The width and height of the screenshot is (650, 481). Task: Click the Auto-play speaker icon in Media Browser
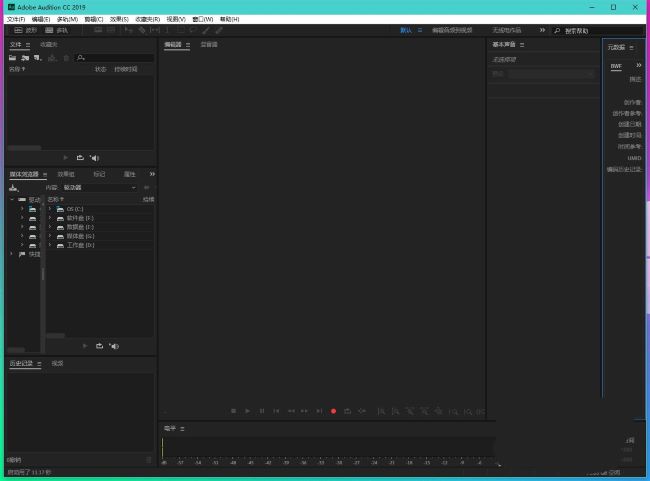[x=113, y=346]
